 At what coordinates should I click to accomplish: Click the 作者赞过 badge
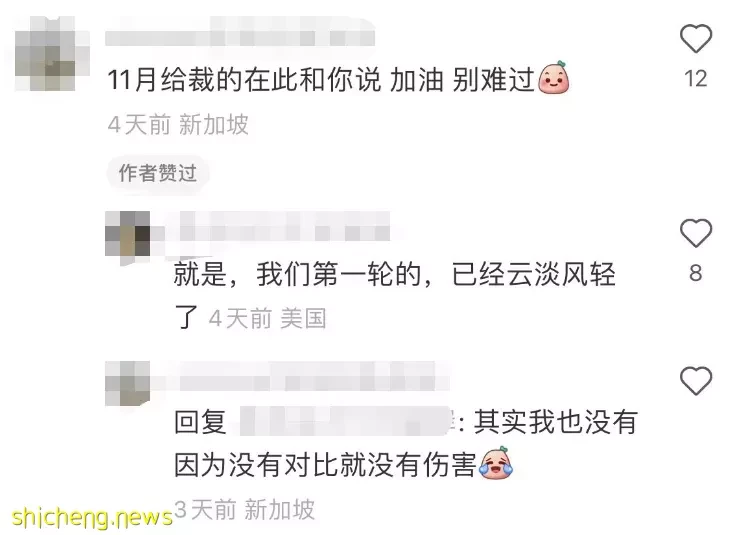point(157,173)
